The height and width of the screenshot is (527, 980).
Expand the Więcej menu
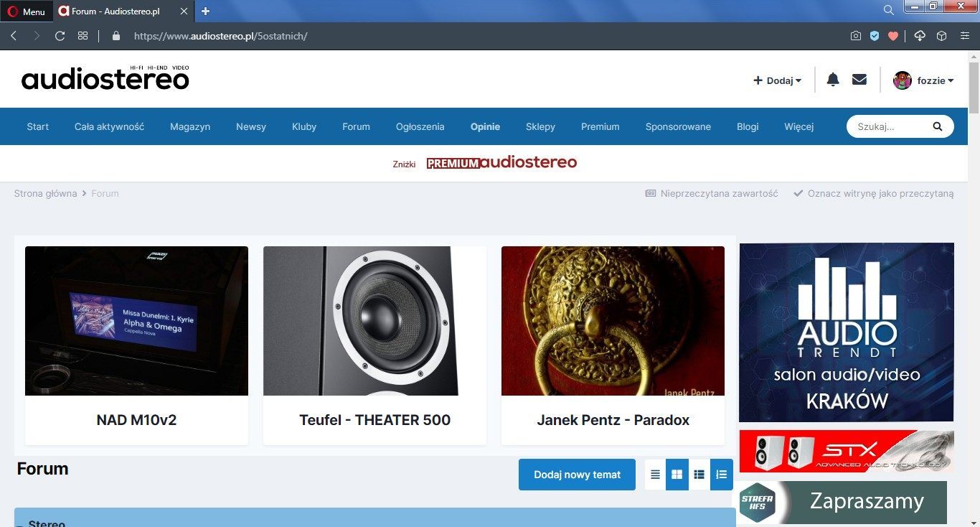(799, 126)
